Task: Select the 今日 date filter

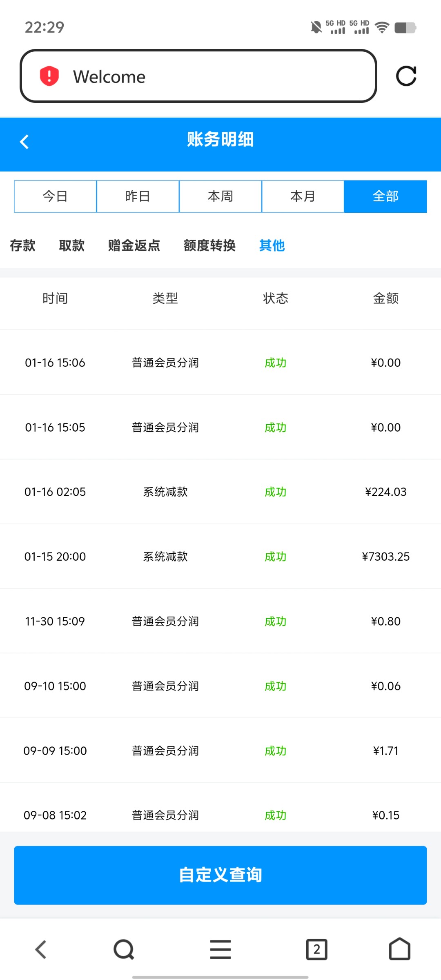Action: 55,196
